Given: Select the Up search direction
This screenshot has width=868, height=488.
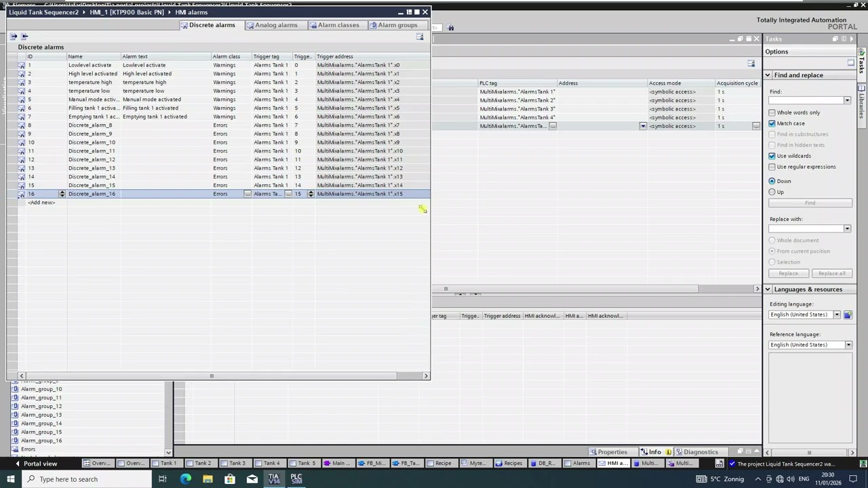Looking at the screenshot, I should [772, 192].
